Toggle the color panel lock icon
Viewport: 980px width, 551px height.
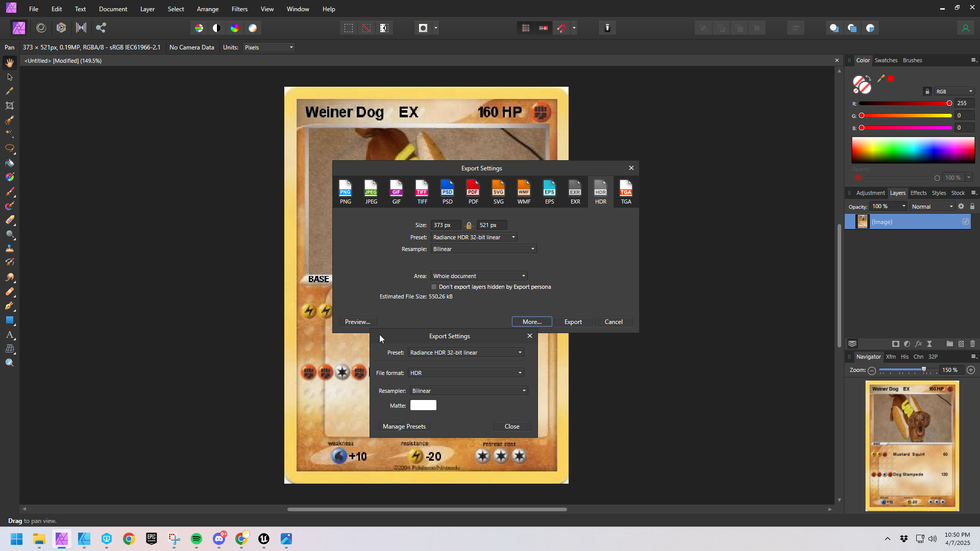click(927, 91)
